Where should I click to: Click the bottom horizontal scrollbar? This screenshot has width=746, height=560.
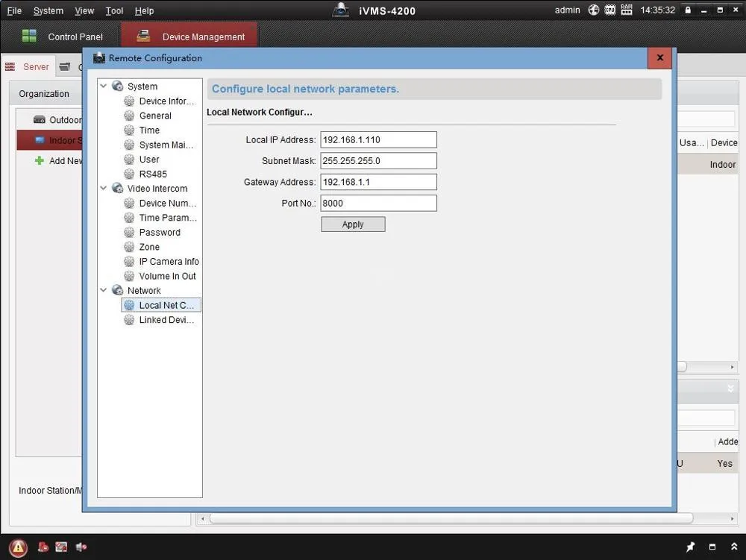tap(451, 518)
